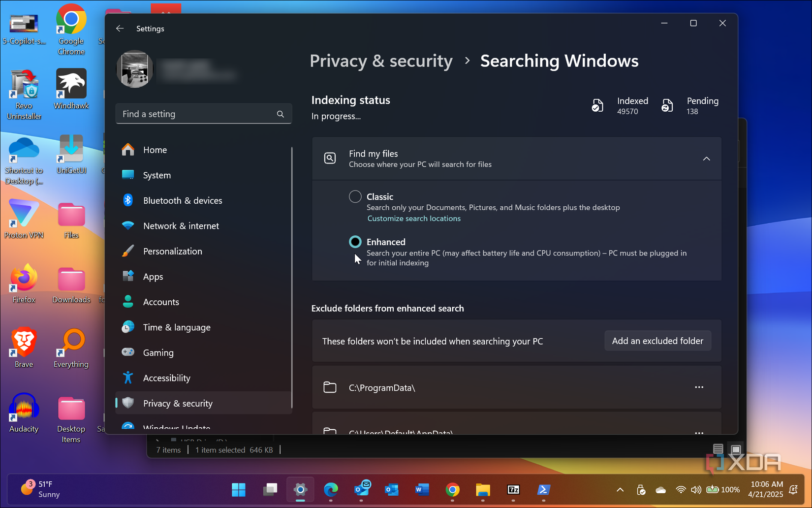Click Add an excluded folder

pyautogui.click(x=657, y=341)
